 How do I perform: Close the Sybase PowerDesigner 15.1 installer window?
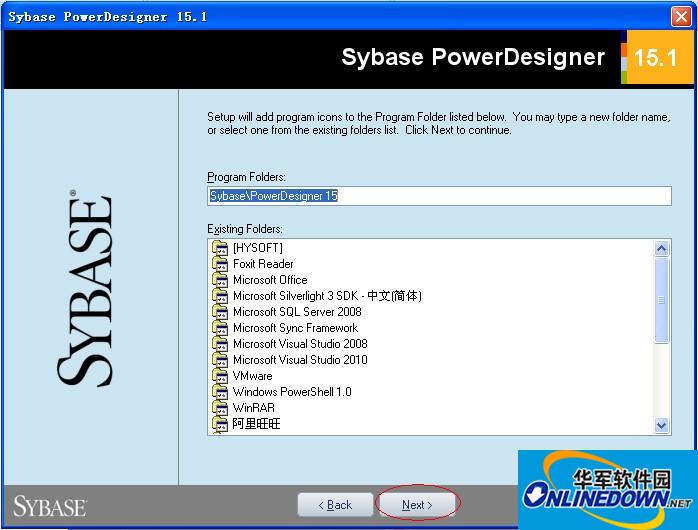(681, 17)
